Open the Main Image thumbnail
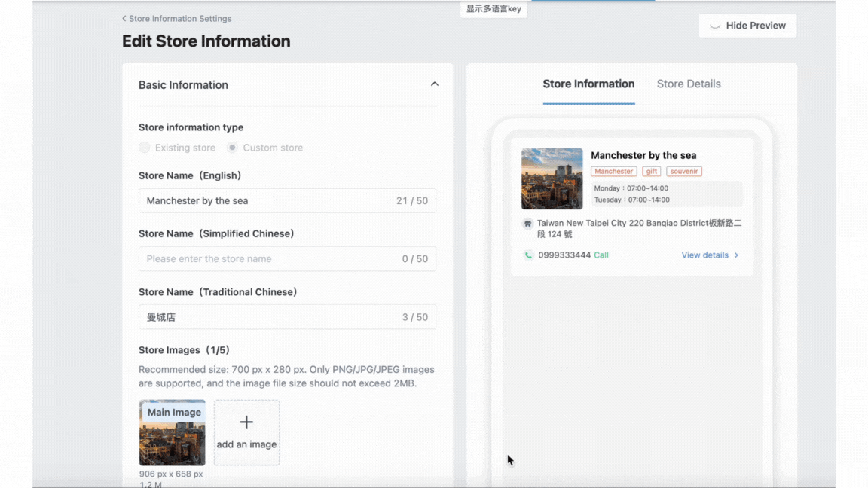 point(172,433)
